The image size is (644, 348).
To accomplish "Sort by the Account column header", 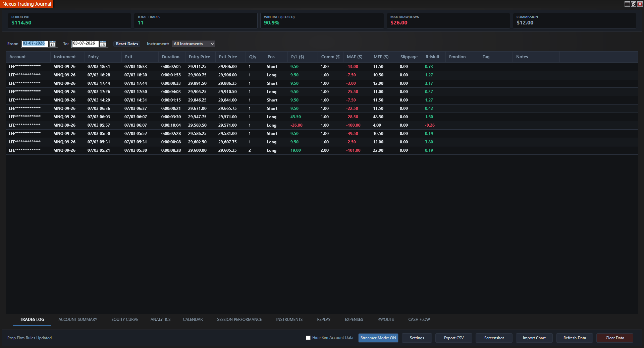I will (x=28, y=57).
